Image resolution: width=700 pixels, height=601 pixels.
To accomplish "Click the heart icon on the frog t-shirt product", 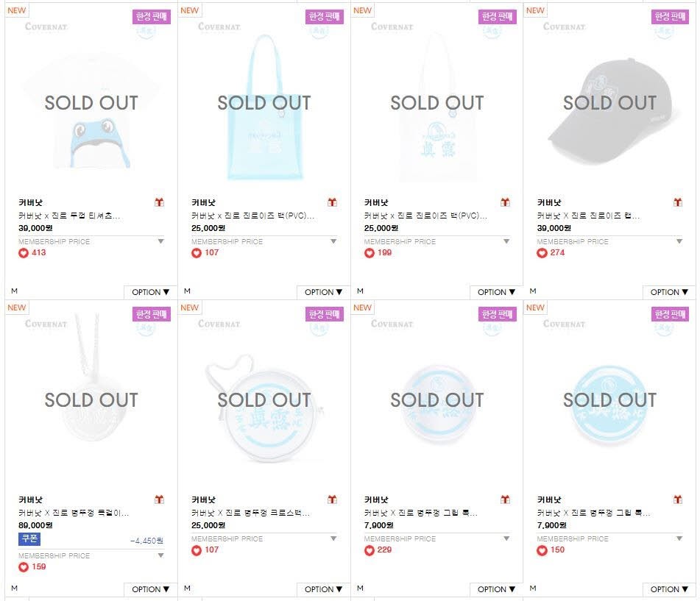I will pyautogui.click(x=23, y=253).
